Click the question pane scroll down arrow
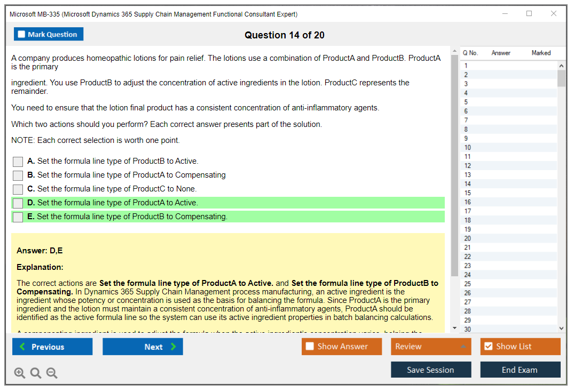The height and width of the screenshot is (392, 574). click(454, 328)
